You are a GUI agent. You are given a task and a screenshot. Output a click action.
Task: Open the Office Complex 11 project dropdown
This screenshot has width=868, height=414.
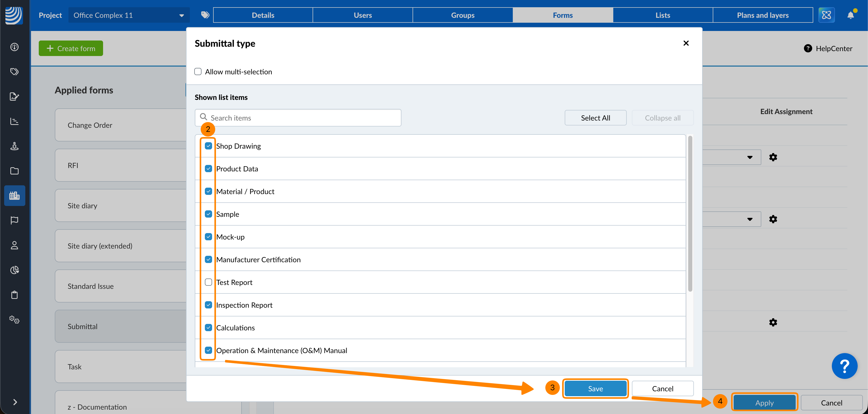point(129,15)
